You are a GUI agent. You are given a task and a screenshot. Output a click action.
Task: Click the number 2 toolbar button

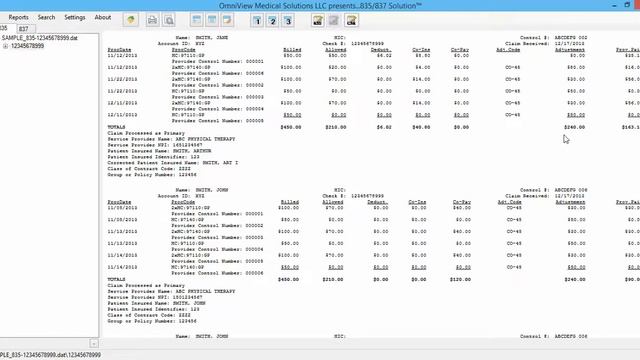coord(273,20)
